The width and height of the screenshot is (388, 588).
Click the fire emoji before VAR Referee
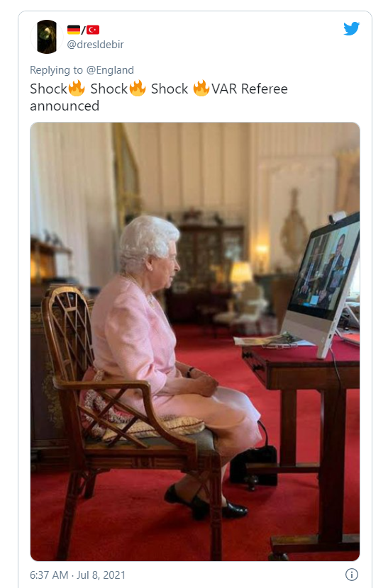(201, 89)
